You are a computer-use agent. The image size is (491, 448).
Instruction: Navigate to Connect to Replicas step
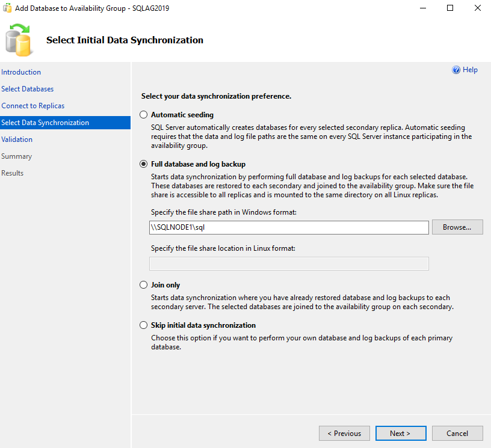point(33,106)
